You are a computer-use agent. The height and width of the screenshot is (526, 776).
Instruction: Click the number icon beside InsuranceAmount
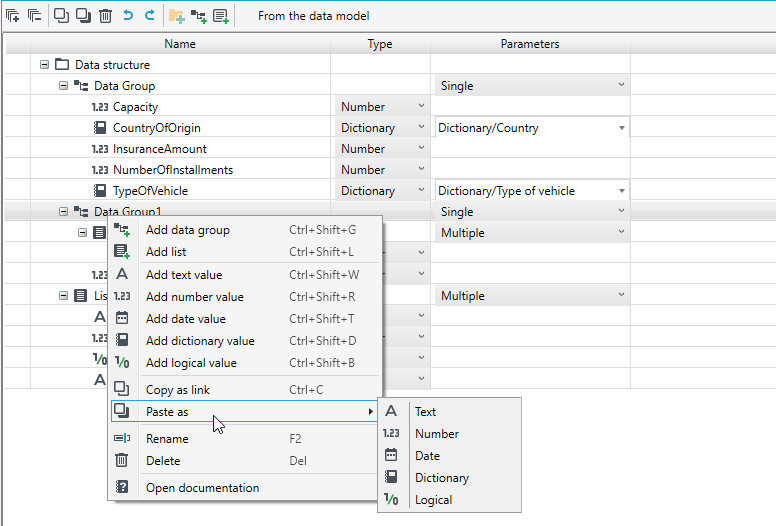(x=100, y=149)
